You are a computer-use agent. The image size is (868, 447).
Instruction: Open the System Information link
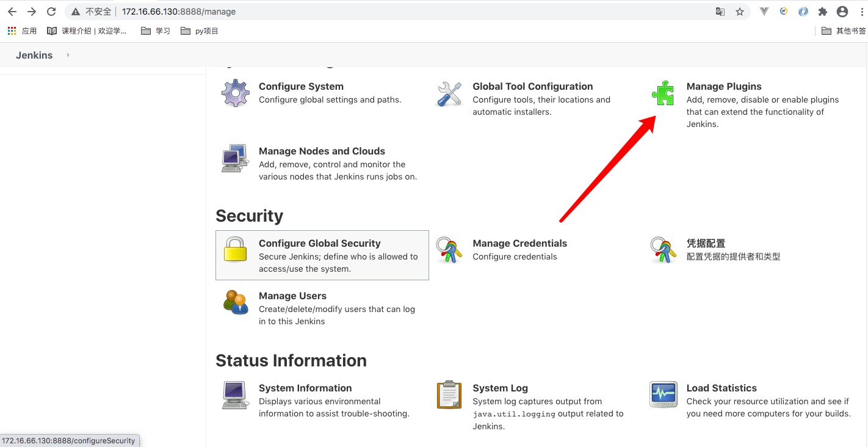pos(305,388)
